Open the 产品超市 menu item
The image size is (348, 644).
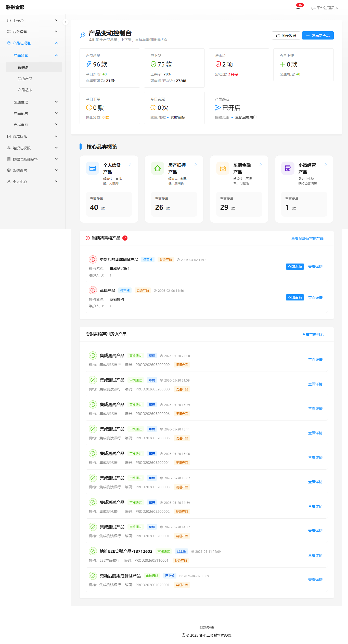[x=34, y=90]
